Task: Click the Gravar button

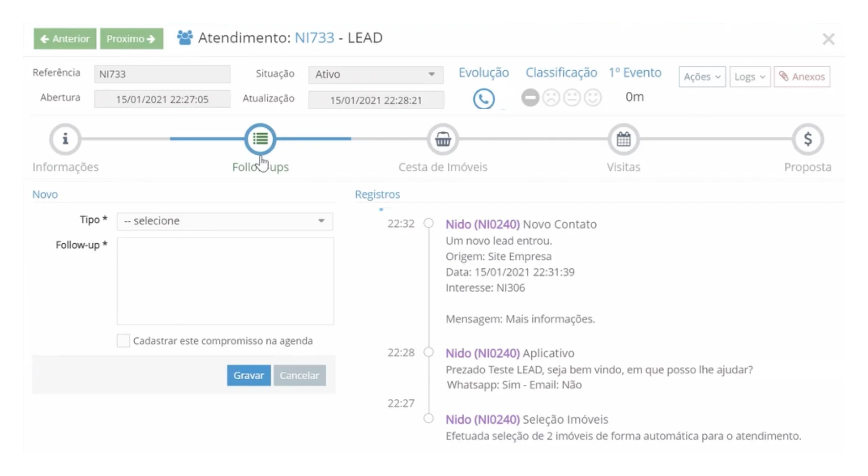Action: click(249, 375)
